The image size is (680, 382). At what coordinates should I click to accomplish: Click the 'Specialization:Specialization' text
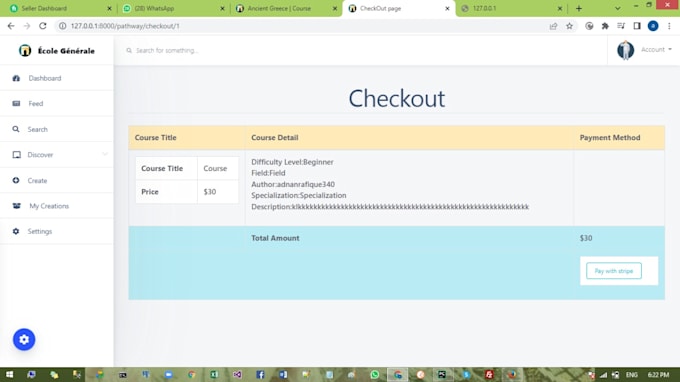tap(298, 195)
